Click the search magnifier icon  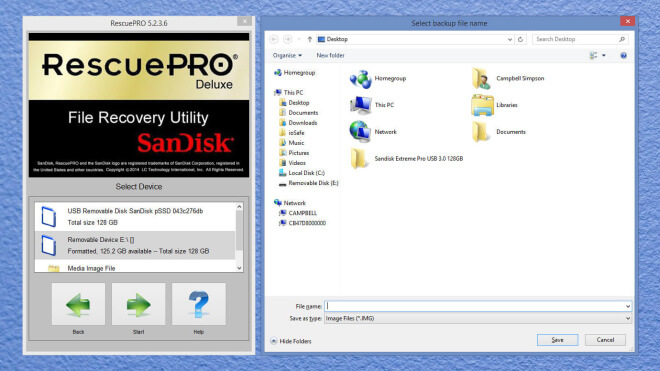point(622,39)
